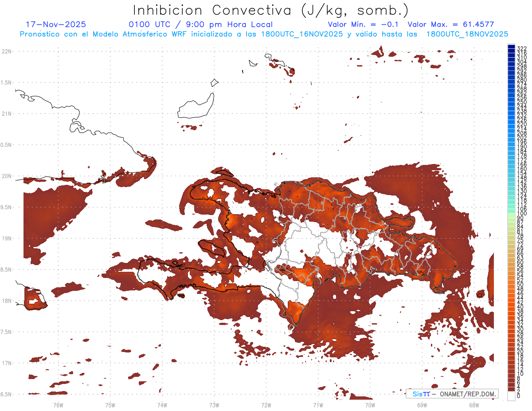Viewport: 532px width, 411px height.
Task: Click the "75W" longitude label
Action: pos(110,405)
